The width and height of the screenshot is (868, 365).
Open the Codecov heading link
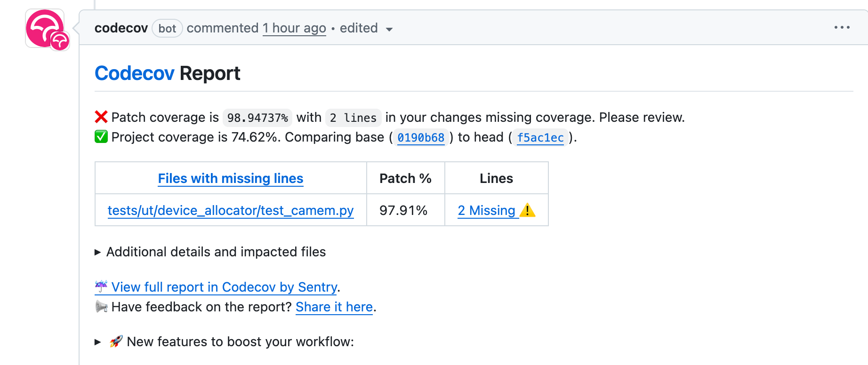click(135, 73)
